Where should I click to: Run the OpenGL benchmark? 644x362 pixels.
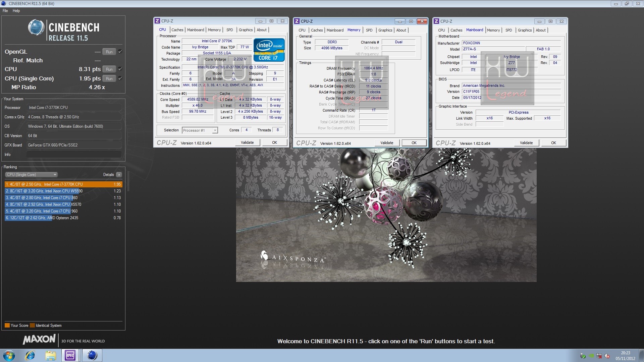tap(109, 52)
